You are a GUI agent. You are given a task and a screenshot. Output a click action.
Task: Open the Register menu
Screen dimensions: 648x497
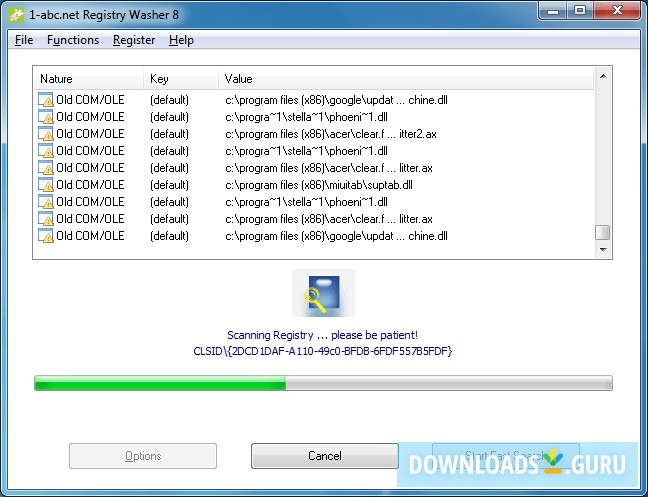(134, 40)
